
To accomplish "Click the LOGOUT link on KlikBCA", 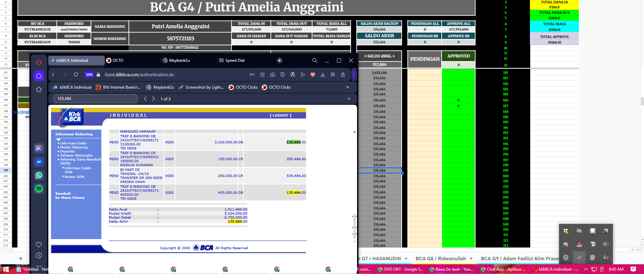I will coord(281,115).
